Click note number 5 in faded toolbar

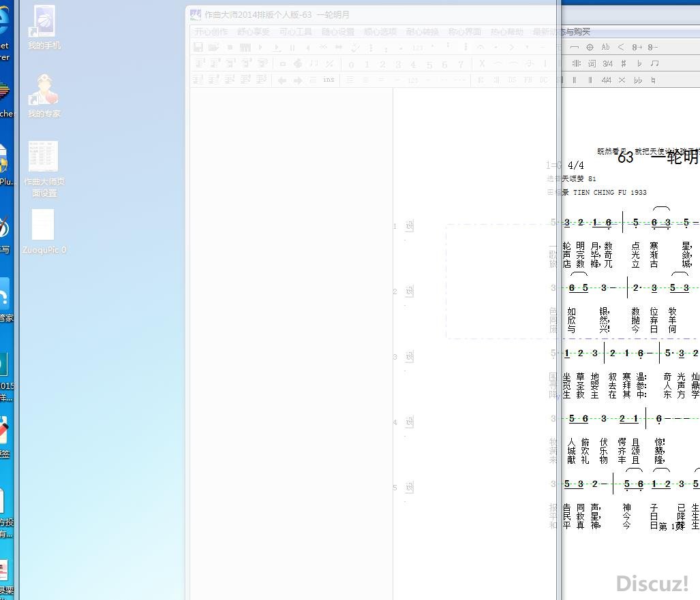pyautogui.click(x=429, y=65)
